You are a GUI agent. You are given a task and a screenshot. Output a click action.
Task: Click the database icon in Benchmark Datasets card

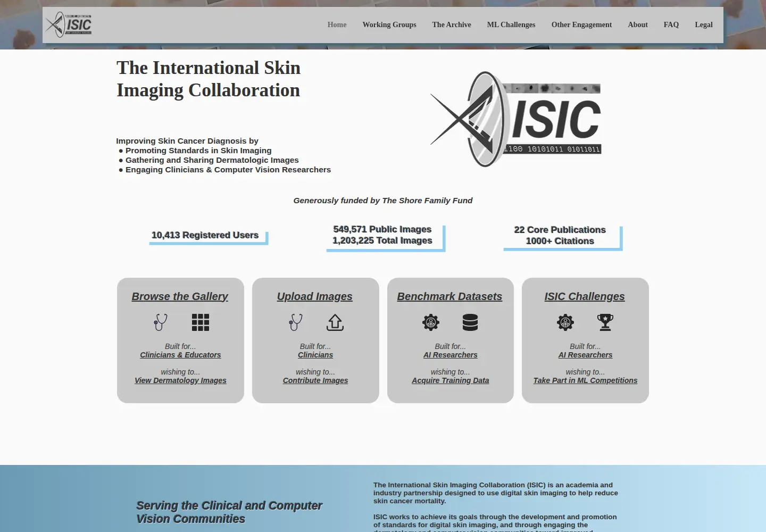point(470,322)
